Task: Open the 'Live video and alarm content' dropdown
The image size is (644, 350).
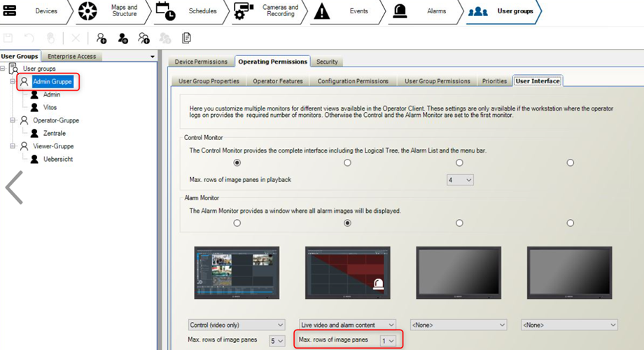Action: pyautogui.click(x=347, y=325)
